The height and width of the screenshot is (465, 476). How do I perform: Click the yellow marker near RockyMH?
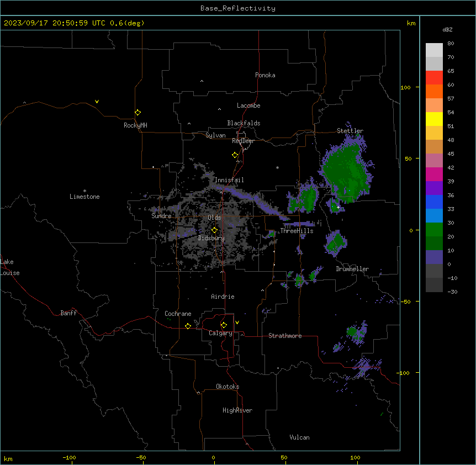(x=137, y=112)
